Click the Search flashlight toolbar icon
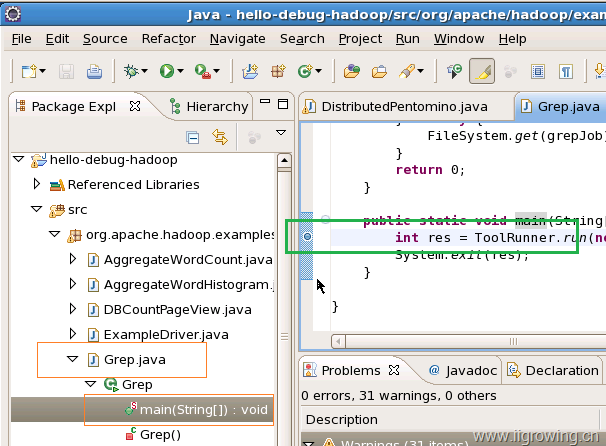606x446 pixels. [407, 71]
